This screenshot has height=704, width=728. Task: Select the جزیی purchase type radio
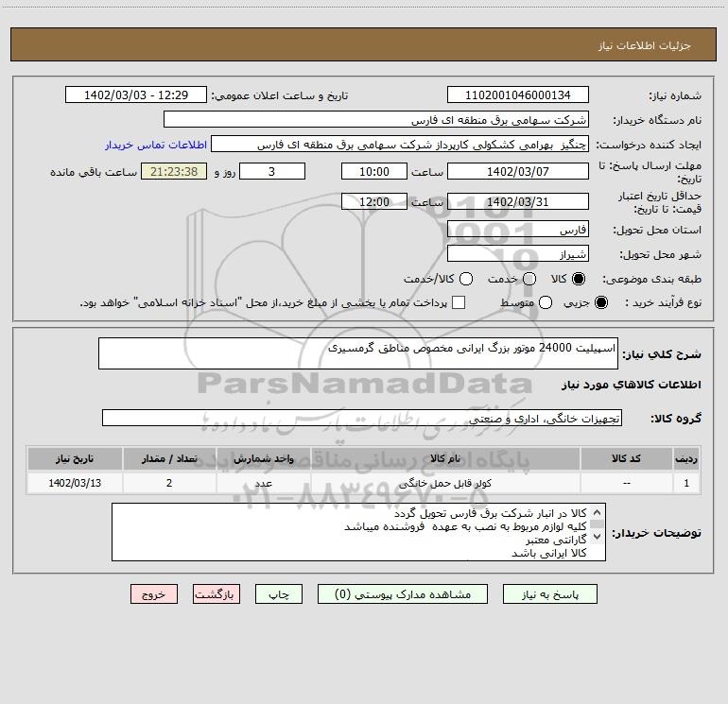click(600, 302)
